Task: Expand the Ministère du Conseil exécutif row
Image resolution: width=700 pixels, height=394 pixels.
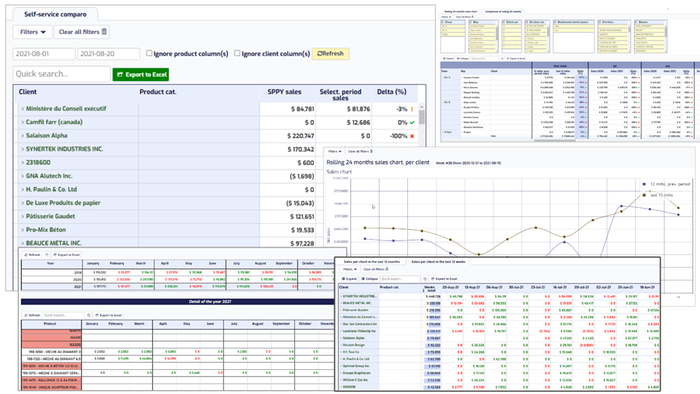Action: [22, 108]
